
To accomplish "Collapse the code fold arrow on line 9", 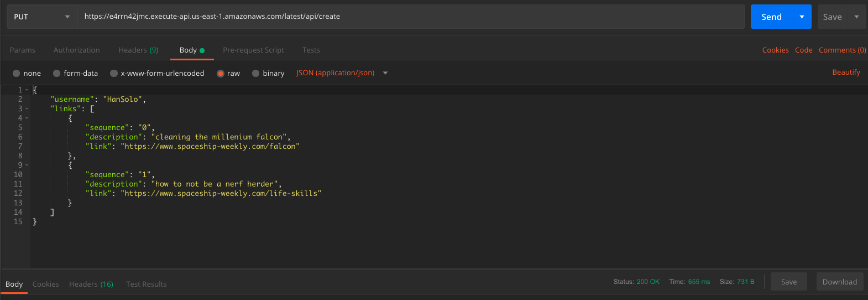I will (27, 165).
